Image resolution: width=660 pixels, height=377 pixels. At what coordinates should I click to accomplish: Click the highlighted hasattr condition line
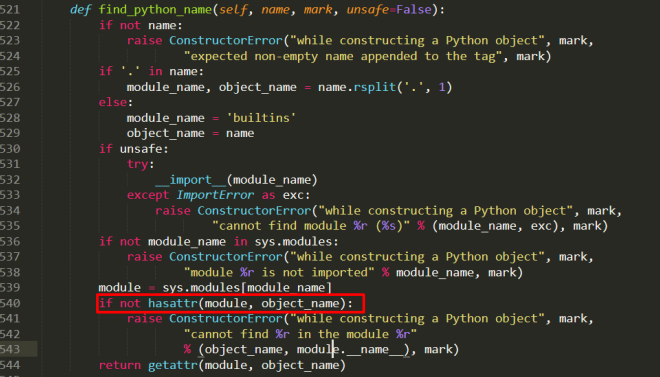coord(230,303)
